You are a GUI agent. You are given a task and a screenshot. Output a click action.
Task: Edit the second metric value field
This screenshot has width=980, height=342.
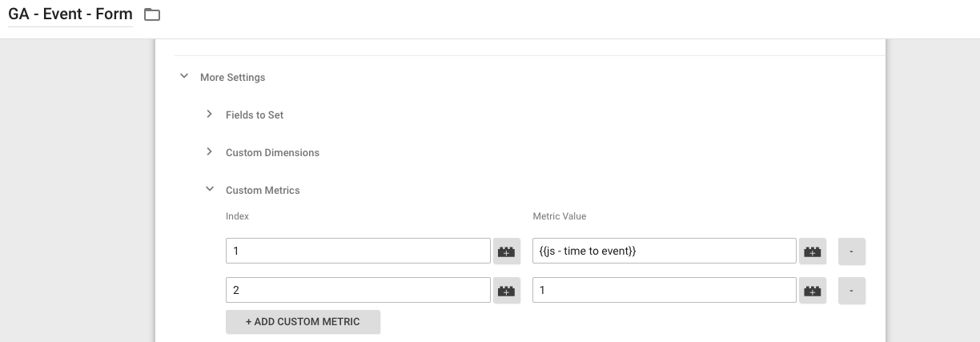pyautogui.click(x=665, y=290)
